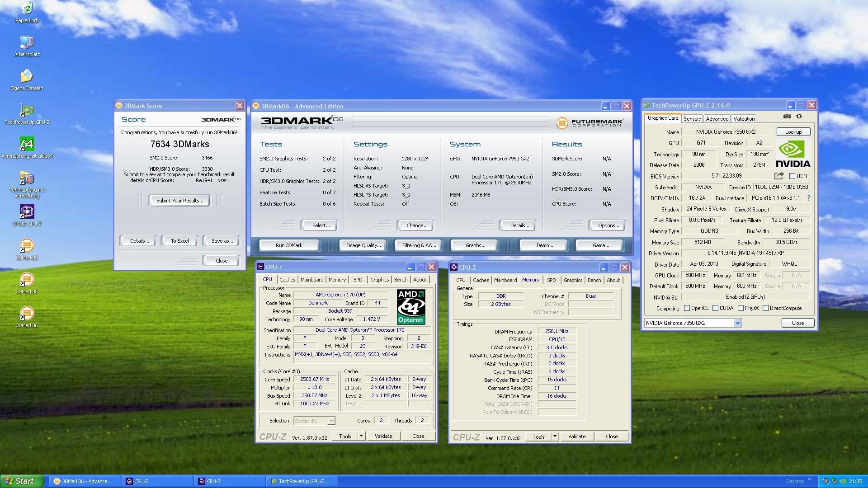This screenshot has height=488, width=868.
Task: Open Filtering & AA button
Action: coord(419,245)
